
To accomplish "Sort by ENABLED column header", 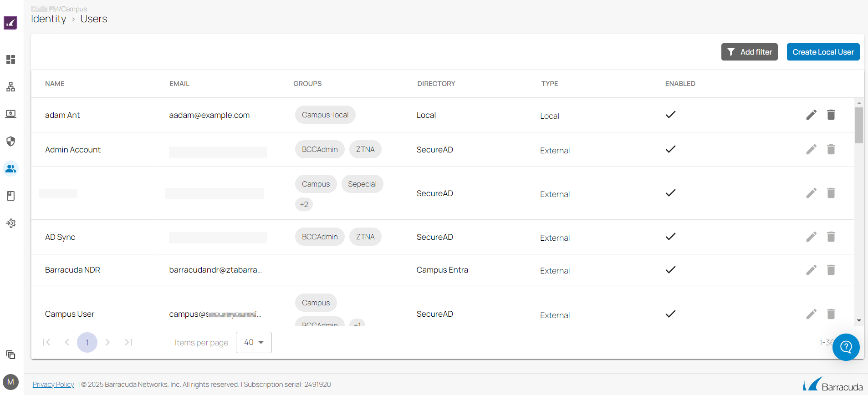I will (680, 84).
